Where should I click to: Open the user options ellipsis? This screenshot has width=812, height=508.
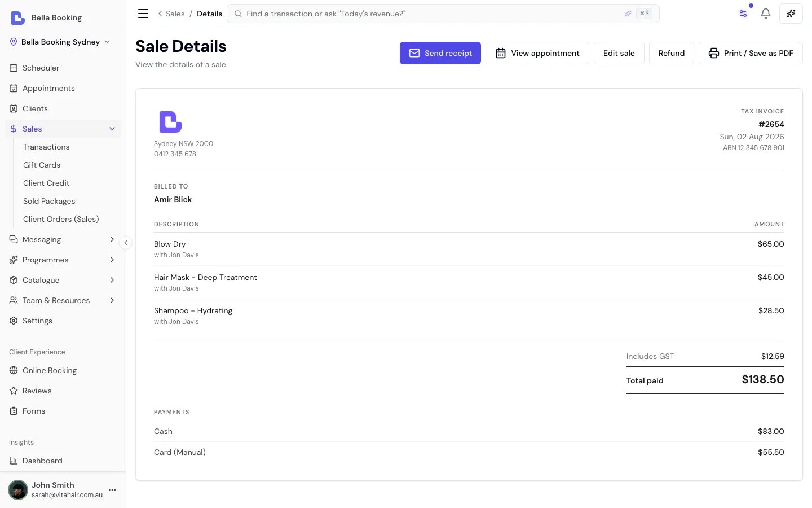point(112,490)
